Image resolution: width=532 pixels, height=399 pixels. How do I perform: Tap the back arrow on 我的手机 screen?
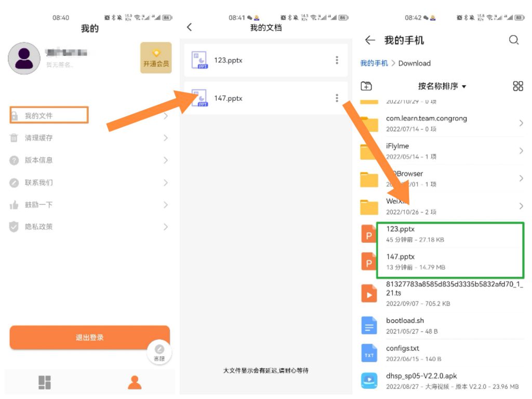point(369,40)
